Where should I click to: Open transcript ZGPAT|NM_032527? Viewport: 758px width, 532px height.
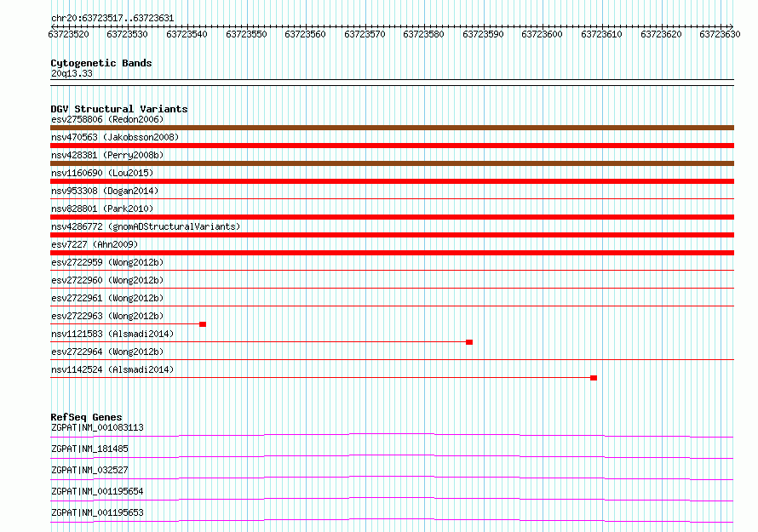point(89,470)
